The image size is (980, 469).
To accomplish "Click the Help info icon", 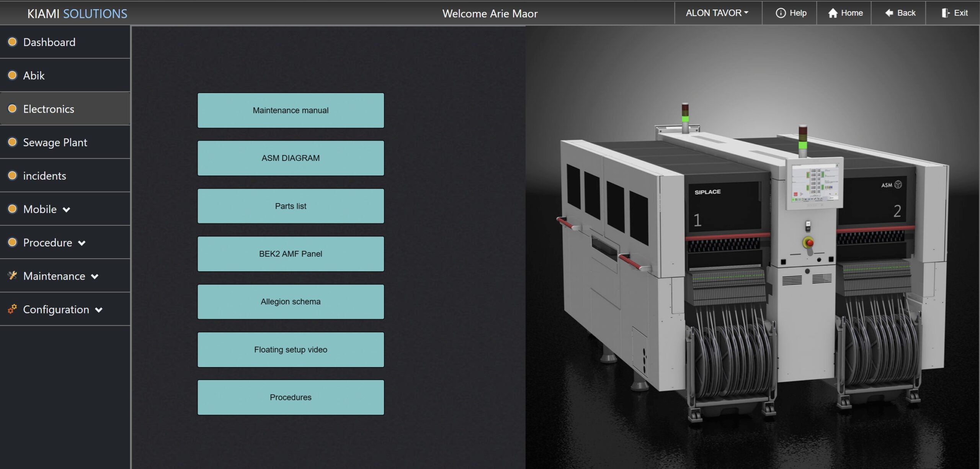I will pos(781,13).
